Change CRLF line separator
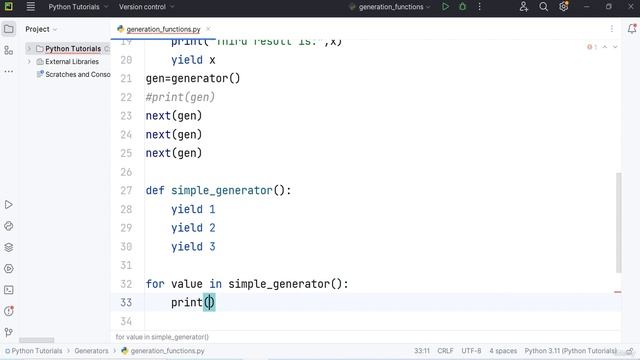The height and width of the screenshot is (360, 640). (x=445, y=351)
